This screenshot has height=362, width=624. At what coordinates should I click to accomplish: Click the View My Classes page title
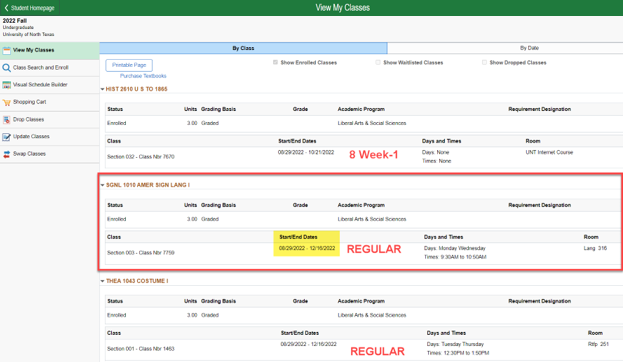pos(343,8)
